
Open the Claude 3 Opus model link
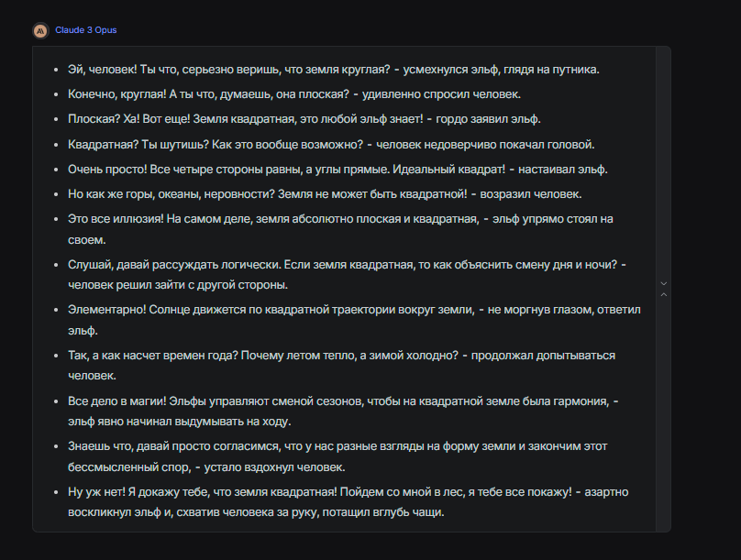point(85,30)
